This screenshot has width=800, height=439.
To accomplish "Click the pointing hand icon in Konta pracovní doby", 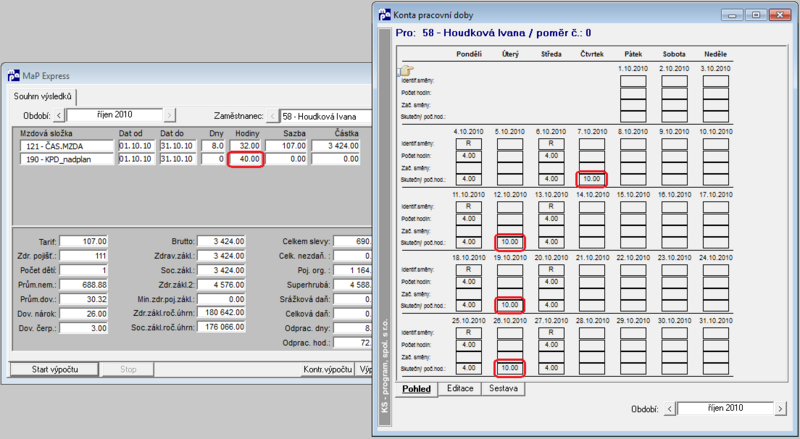I will pyautogui.click(x=406, y=70).
